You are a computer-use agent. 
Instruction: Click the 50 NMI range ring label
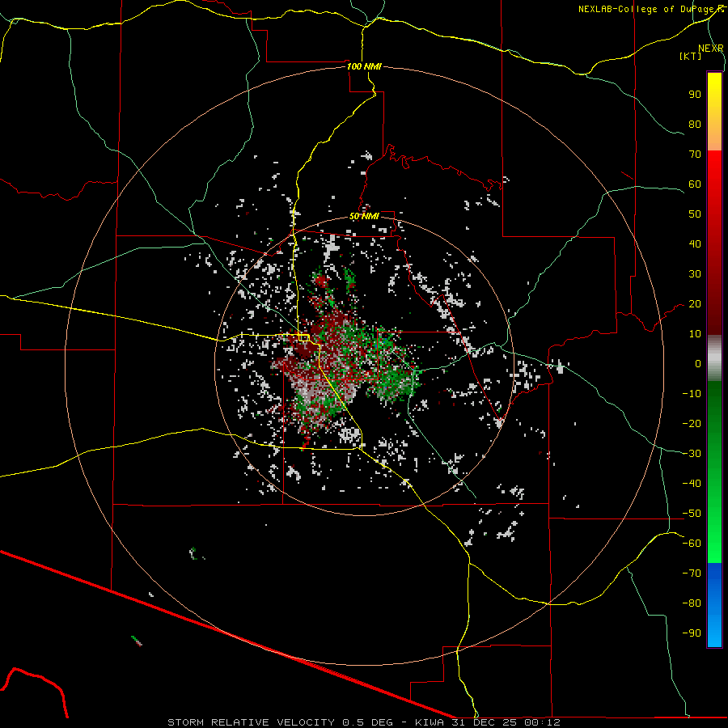364,216
